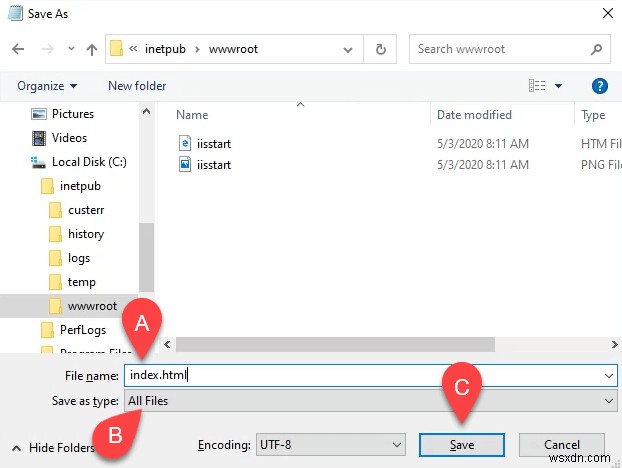The height and width of the screenshot is (468, 622).
Task: Open the Organize menu
Action: tap(47, 86)
